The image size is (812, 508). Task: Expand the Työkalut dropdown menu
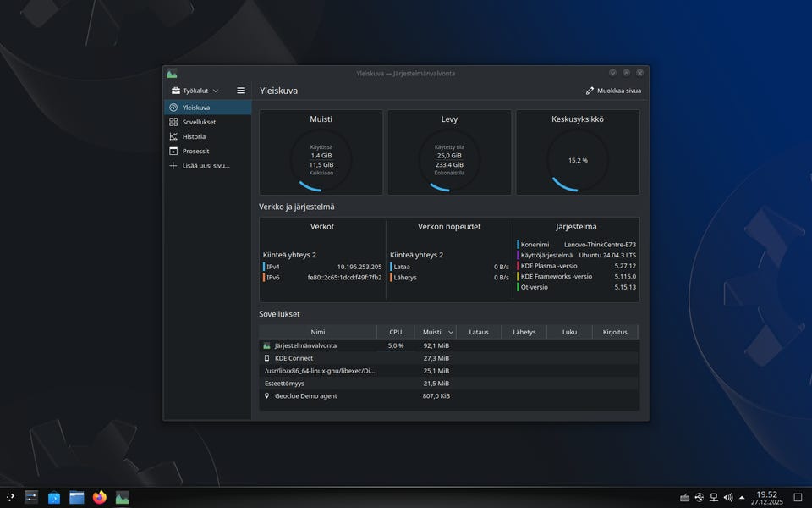[195, 91]
